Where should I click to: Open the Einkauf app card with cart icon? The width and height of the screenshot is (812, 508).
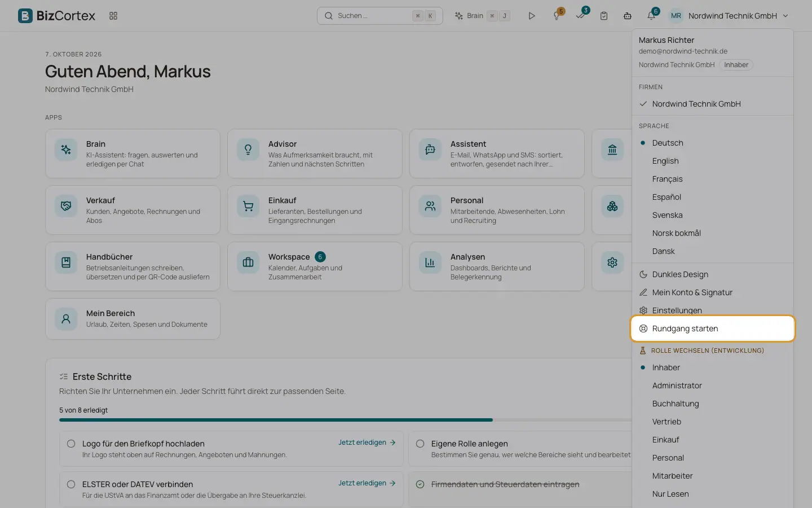click(x=315, y=210)
